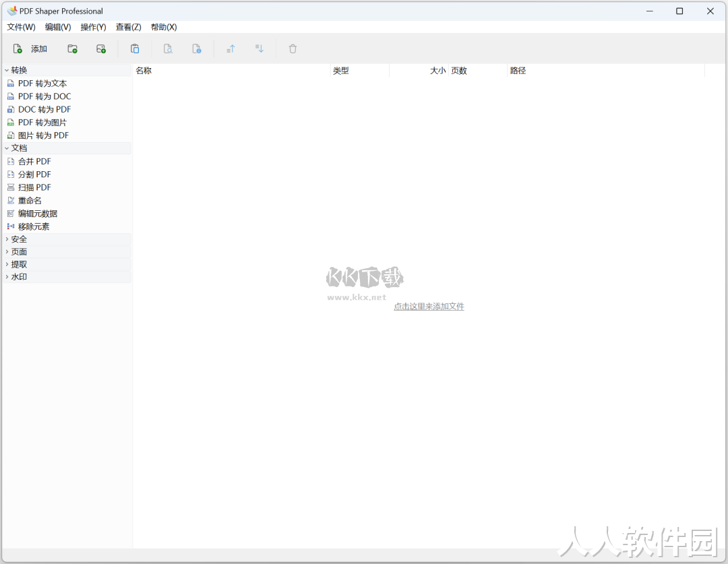728x564 pixels.
Task: Expand the 页面 section
Action: tap(7, 251)
